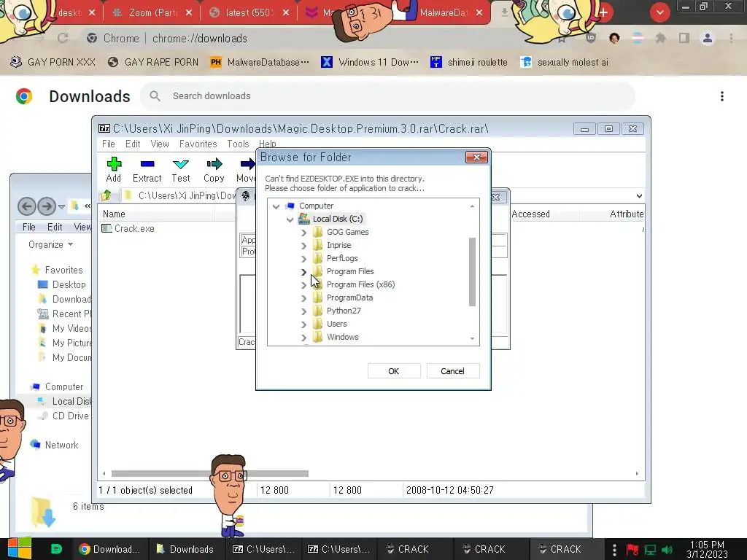Expand the GOG Games folder
The height and width of the screenshot is (560, 747).
click(x=303, y=233)
